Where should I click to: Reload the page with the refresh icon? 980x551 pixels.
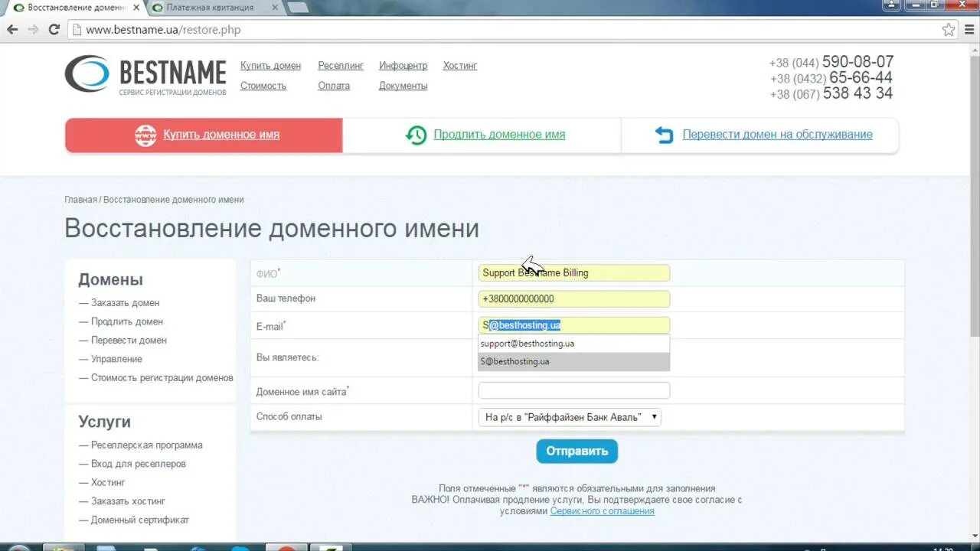click(54, 30)
